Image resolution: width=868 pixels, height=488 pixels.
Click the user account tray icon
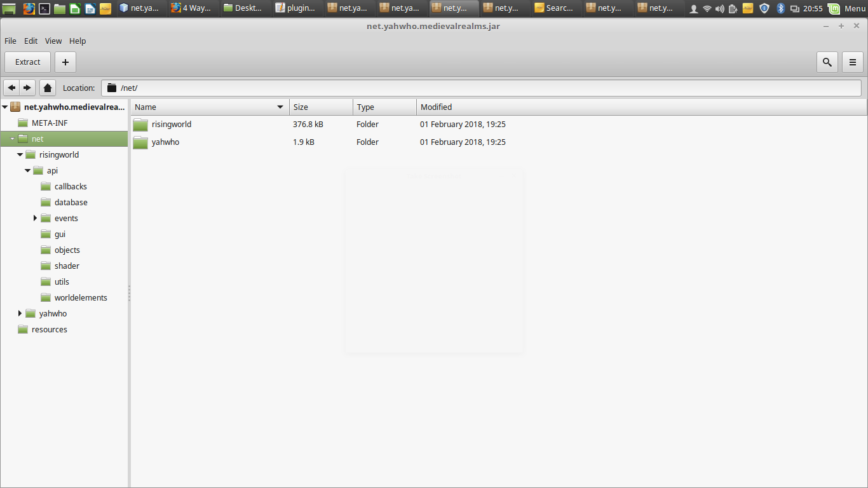point(694,8)
